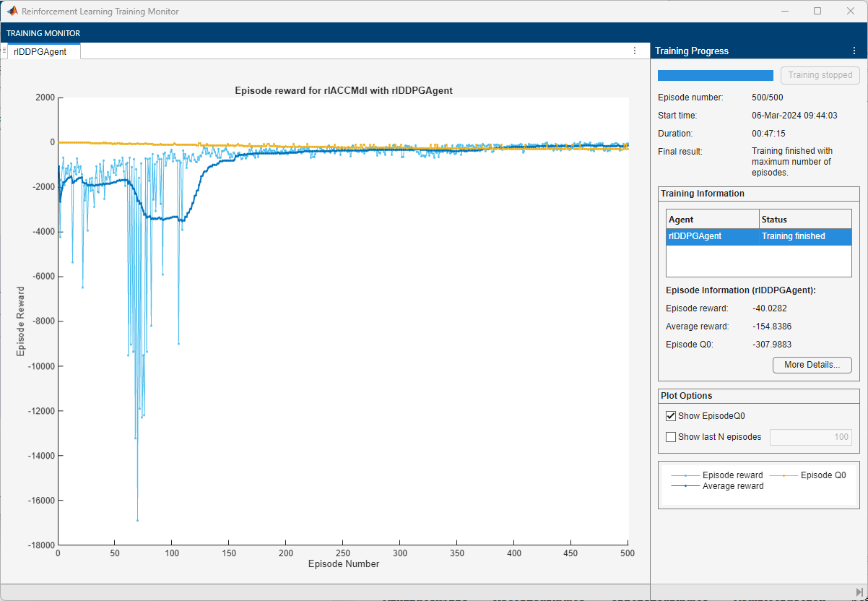The height and width of the screenshot is (601, 868).
Task: Click the document tab list grip icon
Action: (x=4, y=51)
